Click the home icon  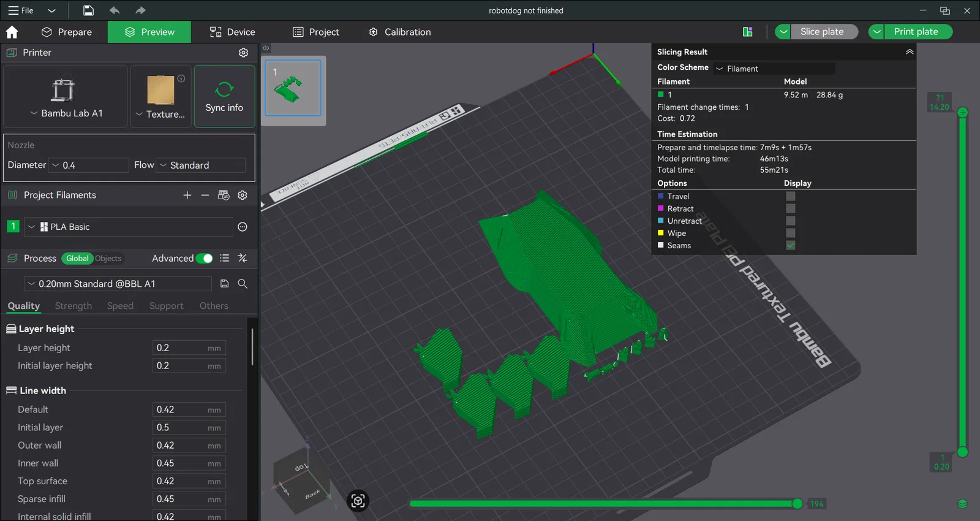click(12, 32)
